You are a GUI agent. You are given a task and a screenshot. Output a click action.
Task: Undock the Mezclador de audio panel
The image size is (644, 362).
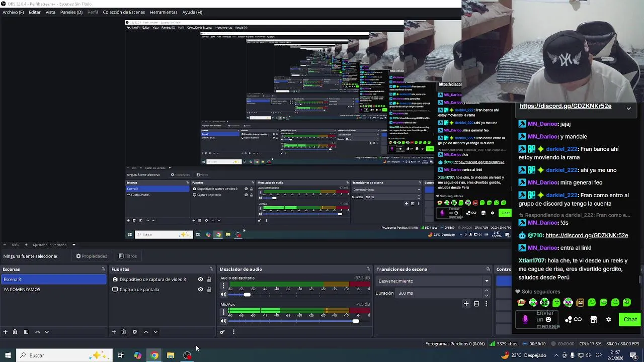pos(368,269)
